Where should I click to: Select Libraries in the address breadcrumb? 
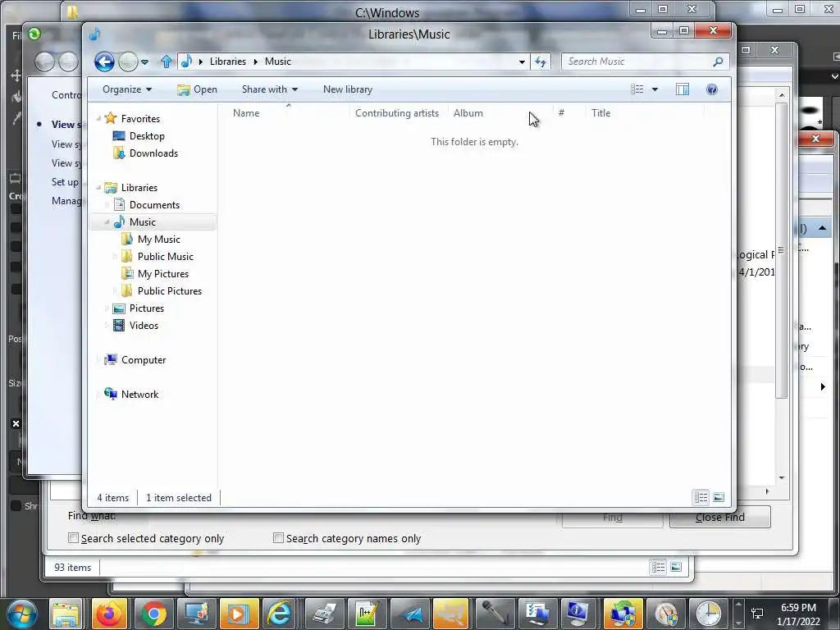click(x=228, y=62)
